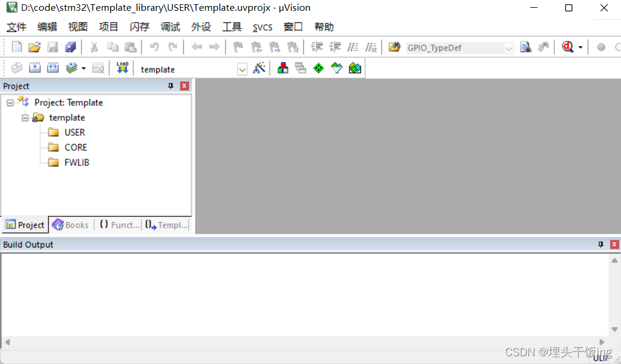Image resolution: width=621 pixels, height=364 pixels.
Task: Expand the template target dropdown
Action: click(243, 69)
